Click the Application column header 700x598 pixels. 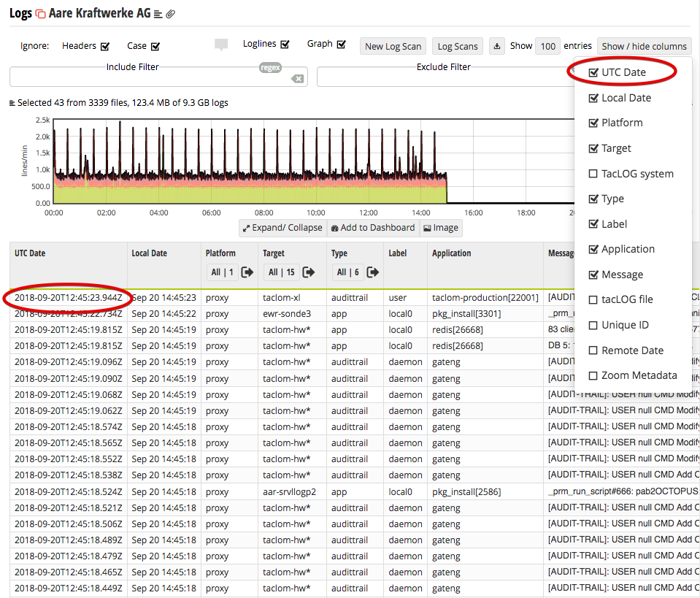click(451, 253)
